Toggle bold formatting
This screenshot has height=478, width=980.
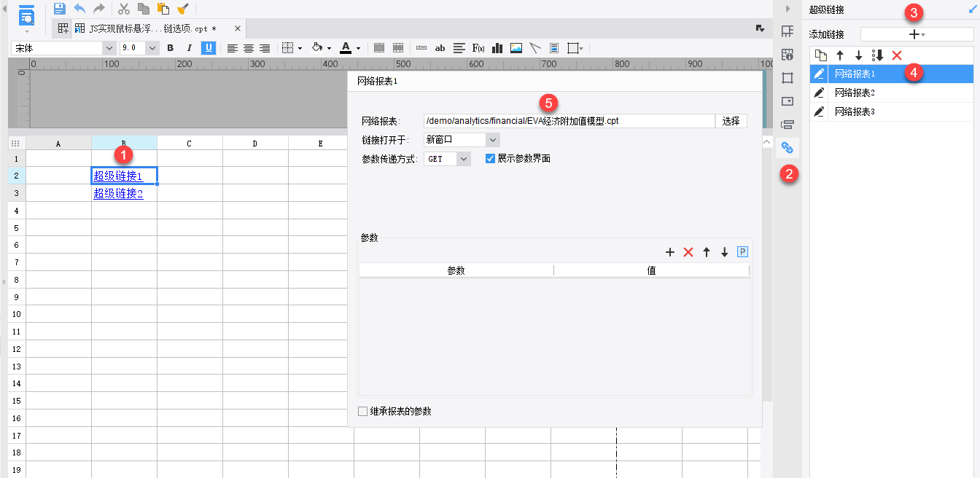coord(171,48)
